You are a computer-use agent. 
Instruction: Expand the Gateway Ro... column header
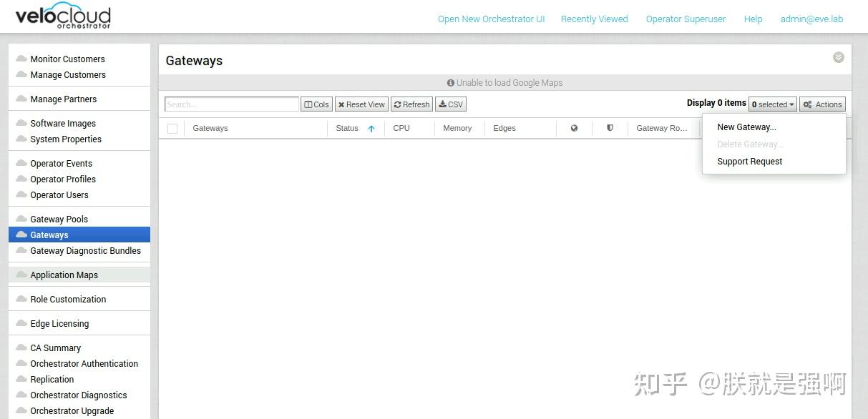[x=660, y=128]
